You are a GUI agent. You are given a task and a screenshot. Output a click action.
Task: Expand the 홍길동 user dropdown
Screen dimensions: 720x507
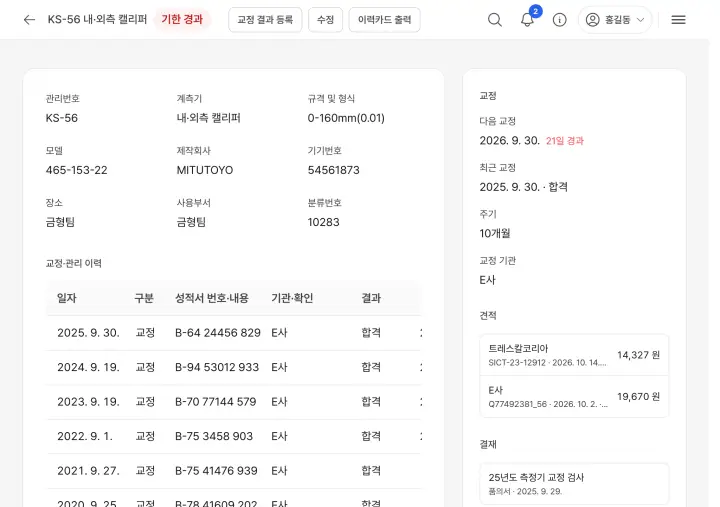tap(615, 20)
